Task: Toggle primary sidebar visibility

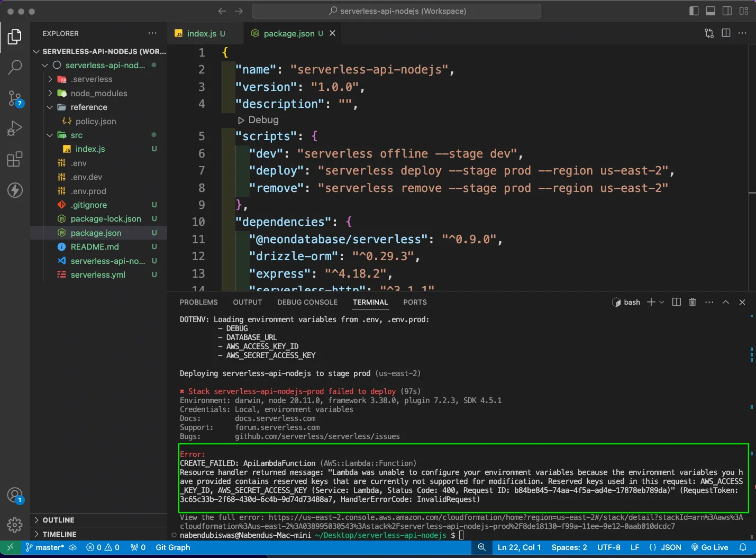Action: 694,11
